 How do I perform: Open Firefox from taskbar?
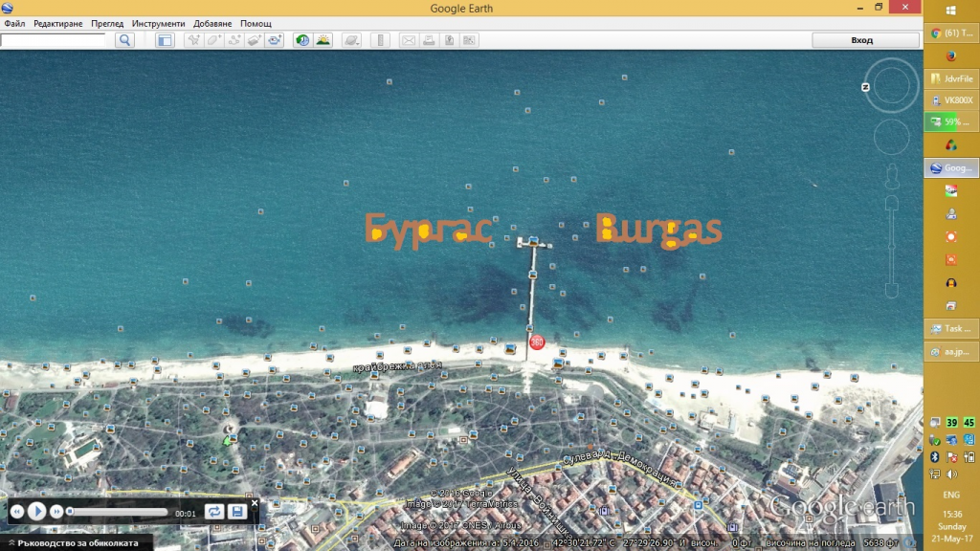coord(951,55)
